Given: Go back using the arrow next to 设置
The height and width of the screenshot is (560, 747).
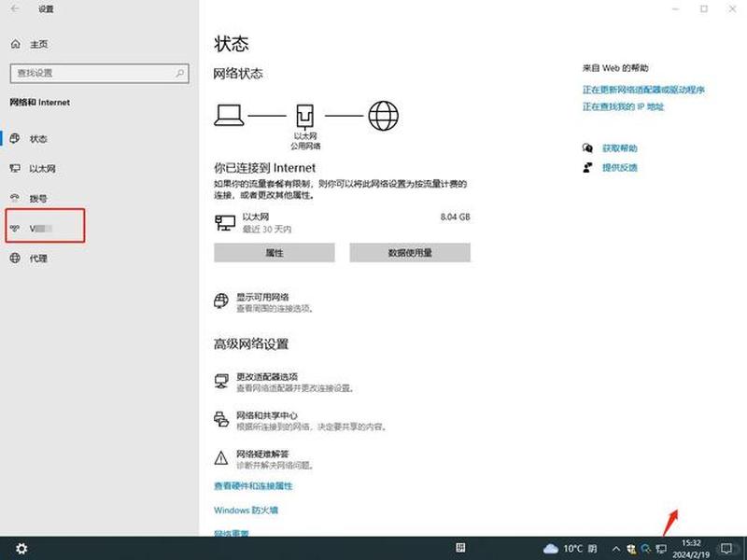Looking at the screenshot, I should click(x=15, y=8).
